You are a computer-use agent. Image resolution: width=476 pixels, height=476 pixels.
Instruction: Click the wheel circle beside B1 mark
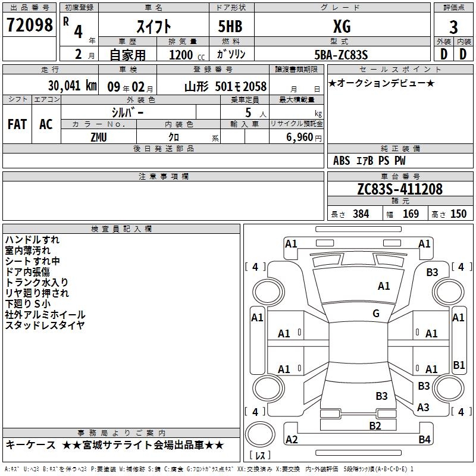[x=448, y=388]
